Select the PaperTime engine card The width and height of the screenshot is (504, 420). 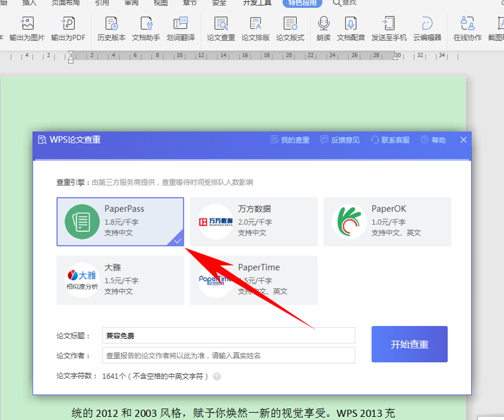254,280
